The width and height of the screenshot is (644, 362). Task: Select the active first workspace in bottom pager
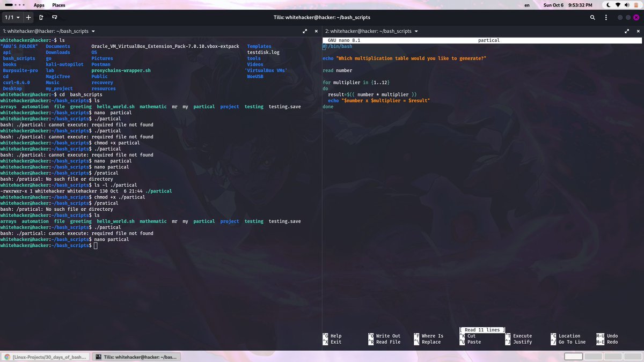[574, 357]
